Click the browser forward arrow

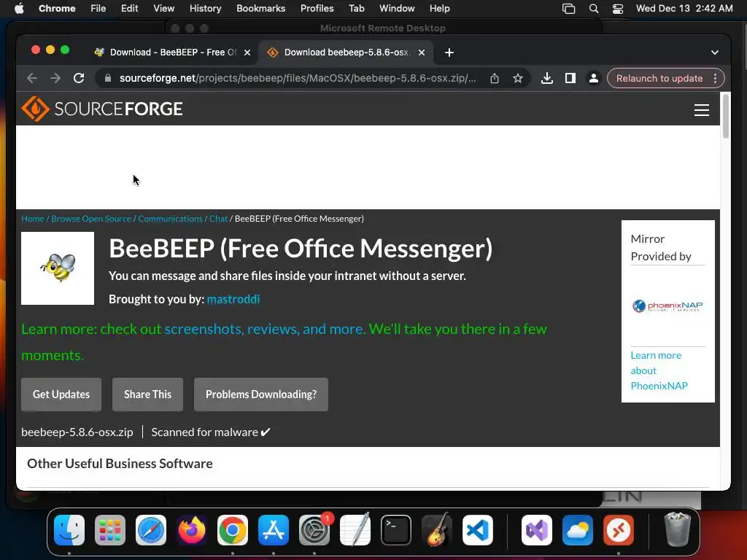click(x=55, y=78)
